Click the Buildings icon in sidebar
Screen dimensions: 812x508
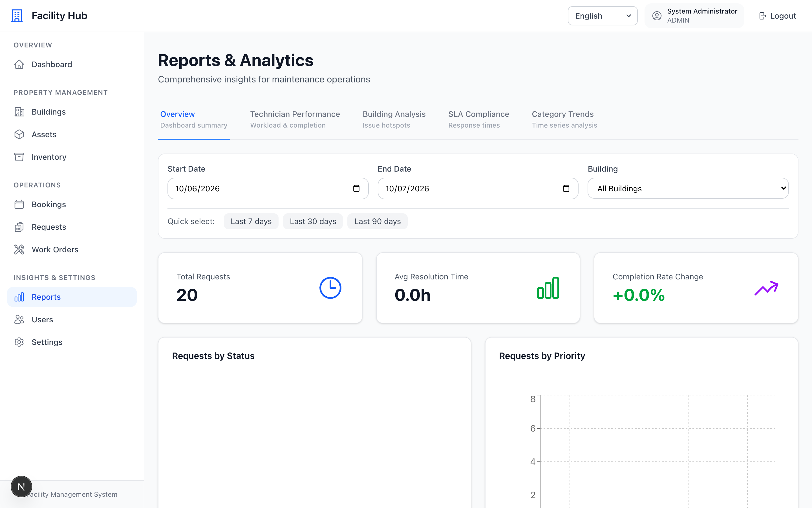pos(19,111)
